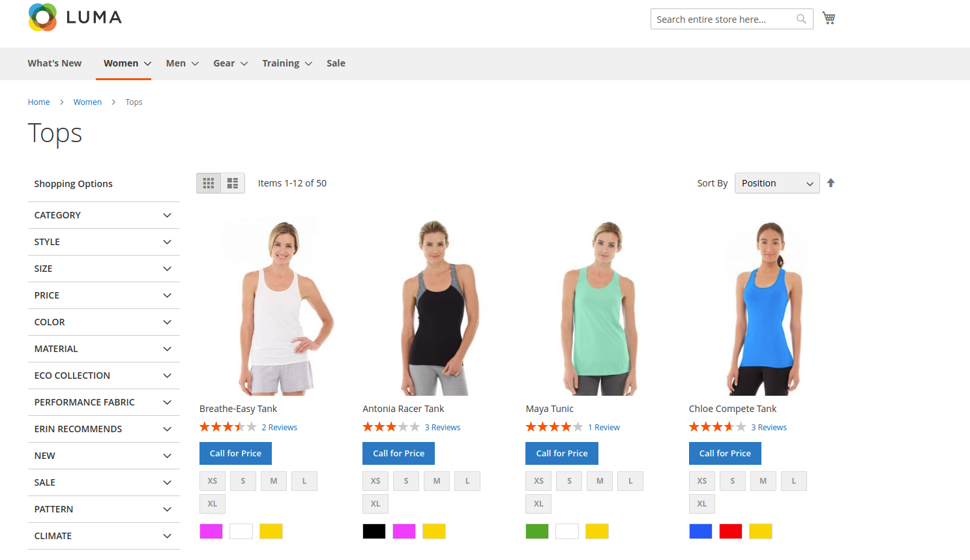
Task: Switch to list view mode
Action: pos(233,183)
